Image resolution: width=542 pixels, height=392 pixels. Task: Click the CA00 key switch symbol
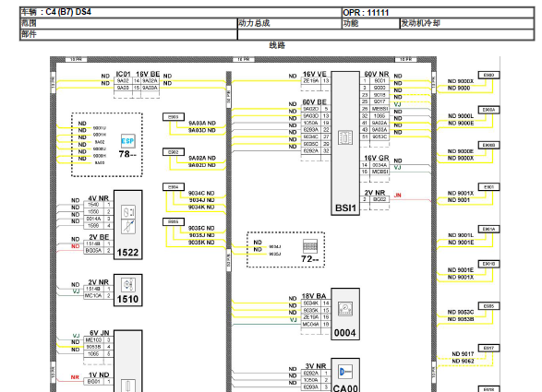(345, 372)
